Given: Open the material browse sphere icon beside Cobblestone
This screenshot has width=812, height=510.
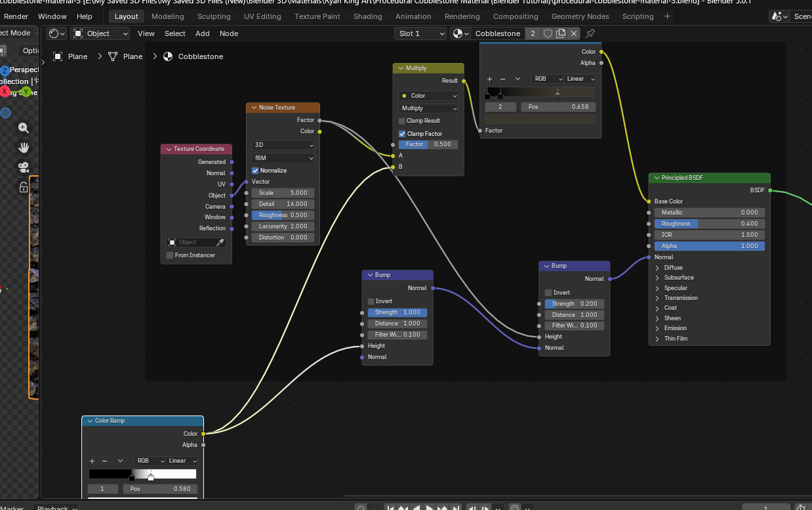Looking at the screenshot, I should [x=460, y=33].
